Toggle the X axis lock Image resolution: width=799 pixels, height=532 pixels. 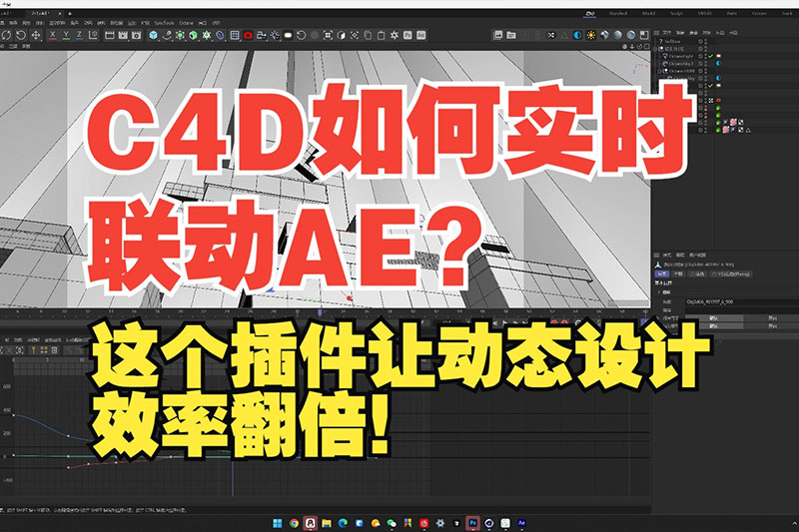(x=53, y=35)
